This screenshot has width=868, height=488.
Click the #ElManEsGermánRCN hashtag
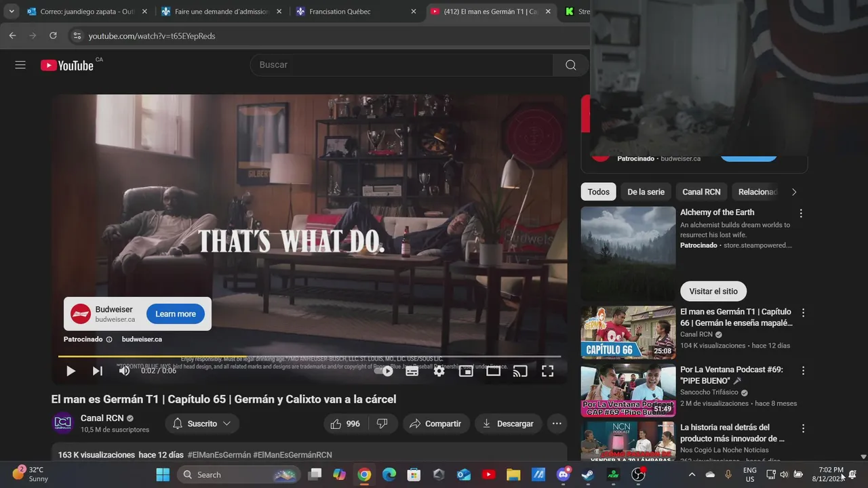(x=292, y=455)
